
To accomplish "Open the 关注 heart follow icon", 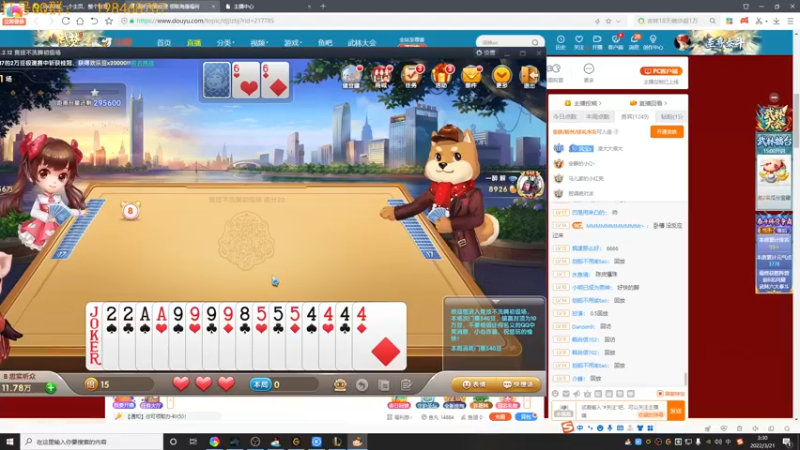I will (579, 42).
